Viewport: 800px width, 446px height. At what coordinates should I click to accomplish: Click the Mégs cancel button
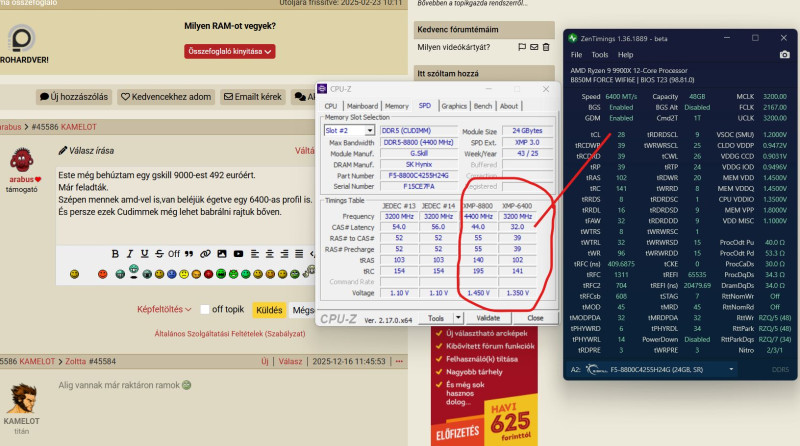pos(302,310)
